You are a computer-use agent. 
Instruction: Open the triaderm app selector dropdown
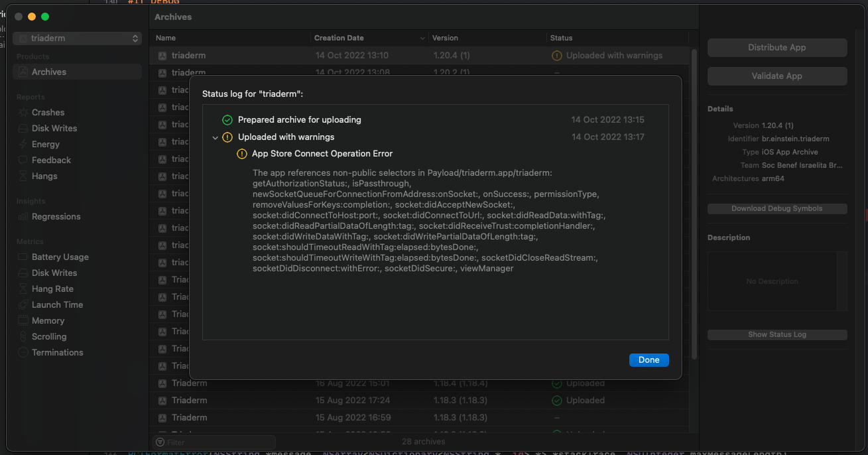78,38
